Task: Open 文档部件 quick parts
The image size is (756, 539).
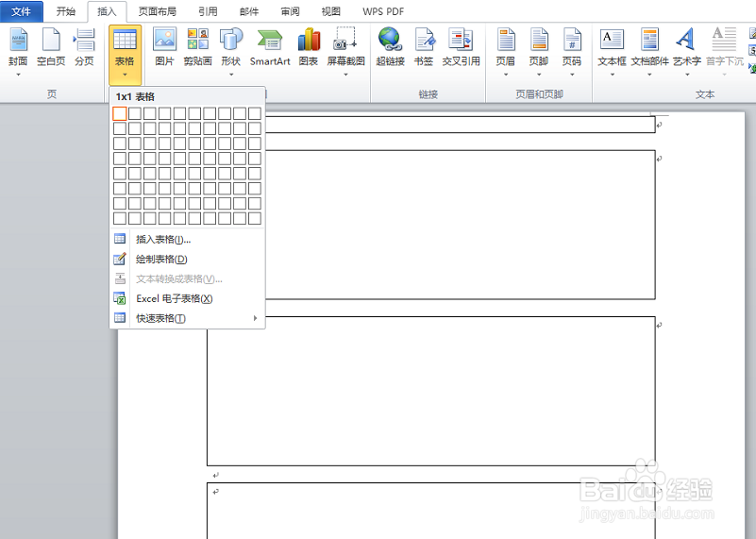Action: (x=649, y=51)
